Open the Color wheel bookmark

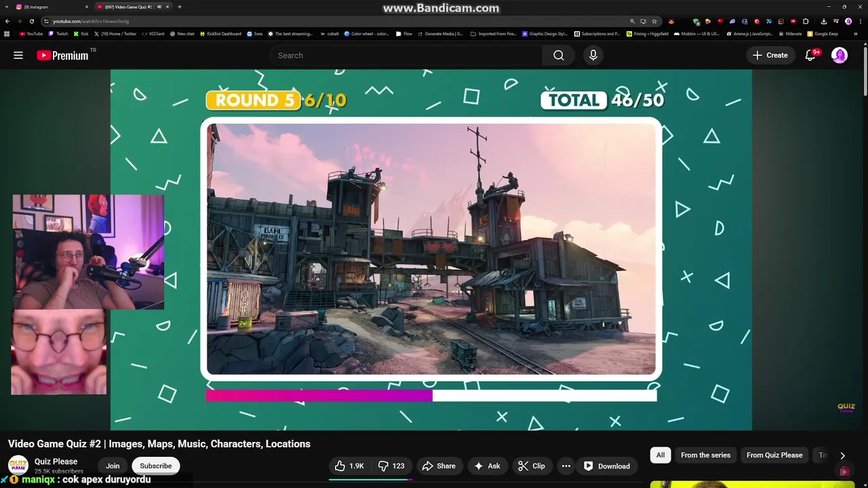tap(366, 33)
